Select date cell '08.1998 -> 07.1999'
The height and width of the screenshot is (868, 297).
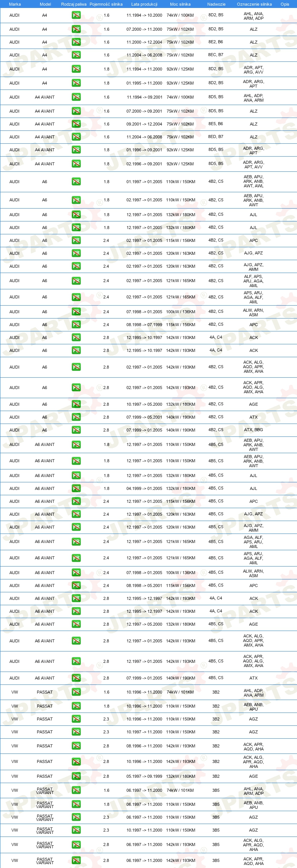click(144, 325)
